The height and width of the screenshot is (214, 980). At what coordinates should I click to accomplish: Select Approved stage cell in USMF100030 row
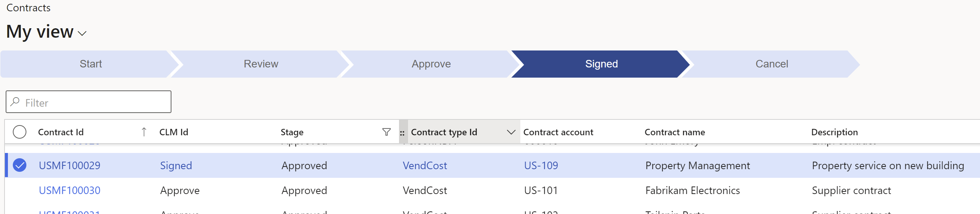pyautogui.click(x=304, y=190)
